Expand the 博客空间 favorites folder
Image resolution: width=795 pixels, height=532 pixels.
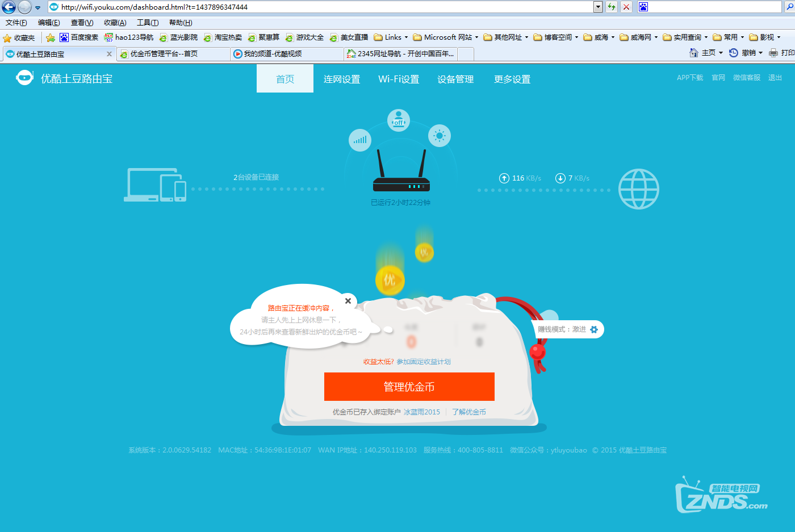pyautogui.click(x=556, y=37)
